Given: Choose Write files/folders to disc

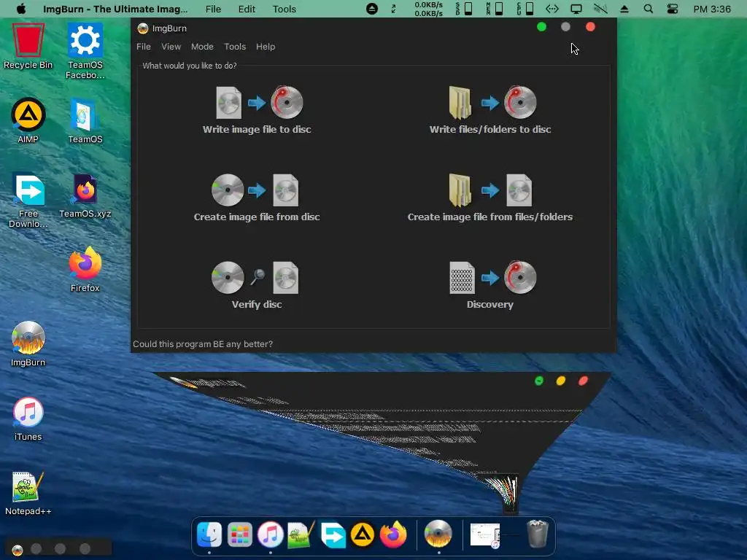Looking at the screenshot, I should [x=490, y=111].
